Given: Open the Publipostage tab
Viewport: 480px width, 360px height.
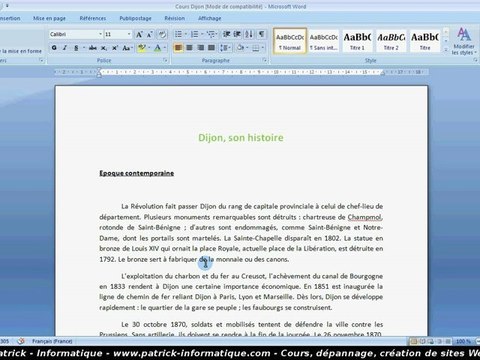Looking at the screenshot, I should coord(135,18).
